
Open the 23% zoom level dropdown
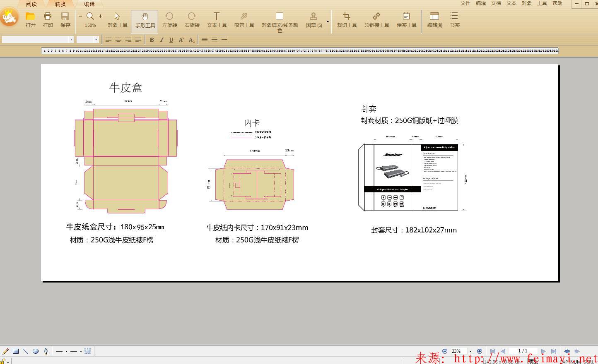pyautogui.click(x=470, y=351)
